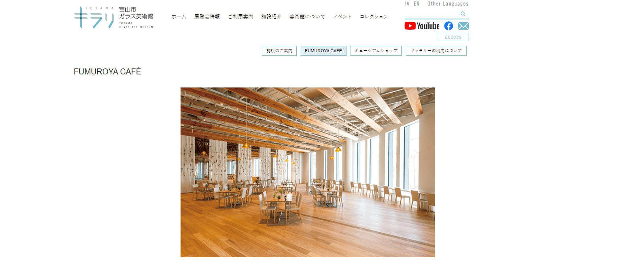This screenshot has width=644, height=262.
Task: Open the museum's YouTube channel
Action: point(422,26)
